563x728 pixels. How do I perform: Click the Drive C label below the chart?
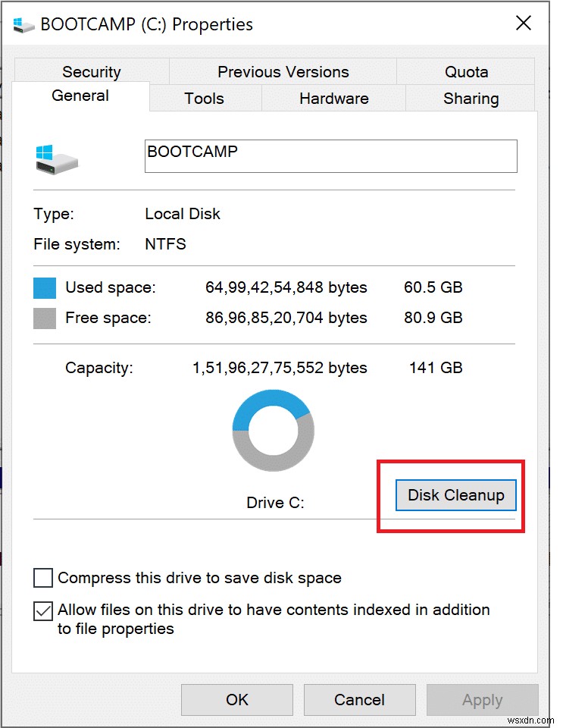click(x=274, y=502)
